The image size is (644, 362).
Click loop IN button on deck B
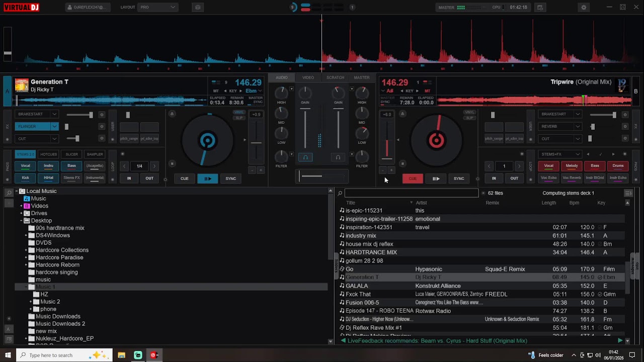point(494,178)
